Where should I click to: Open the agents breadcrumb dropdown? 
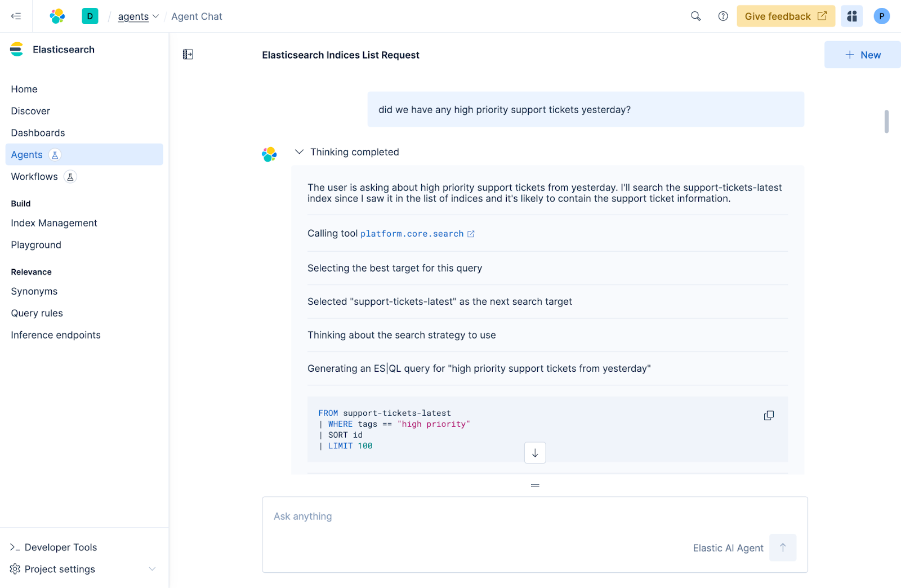click(x=139, y=16)
